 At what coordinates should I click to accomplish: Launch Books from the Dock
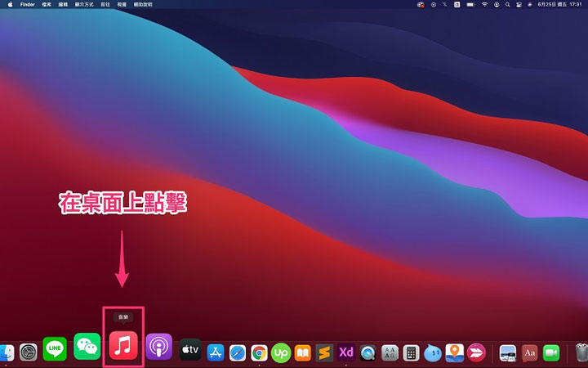303,352
